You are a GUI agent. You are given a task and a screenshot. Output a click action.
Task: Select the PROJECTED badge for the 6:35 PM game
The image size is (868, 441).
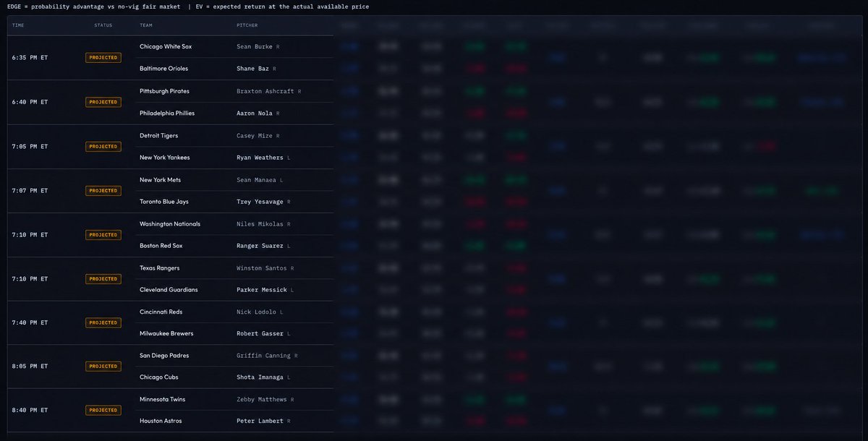(103, 58)
